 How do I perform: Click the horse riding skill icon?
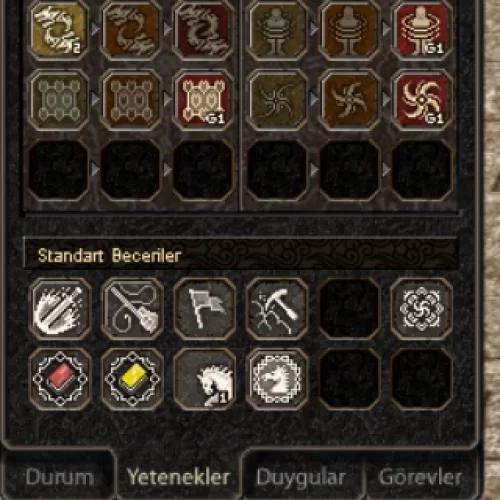point(205,379)
